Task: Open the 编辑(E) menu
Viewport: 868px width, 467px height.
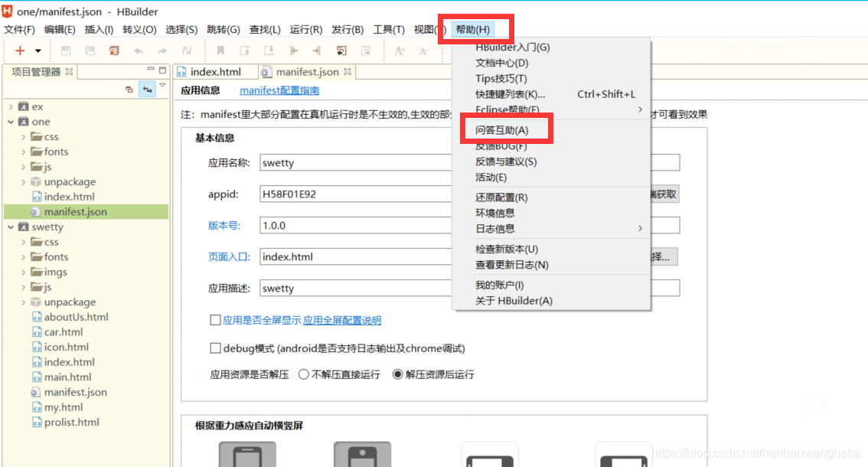Action: pyautogui.click(x=60, y=29)
